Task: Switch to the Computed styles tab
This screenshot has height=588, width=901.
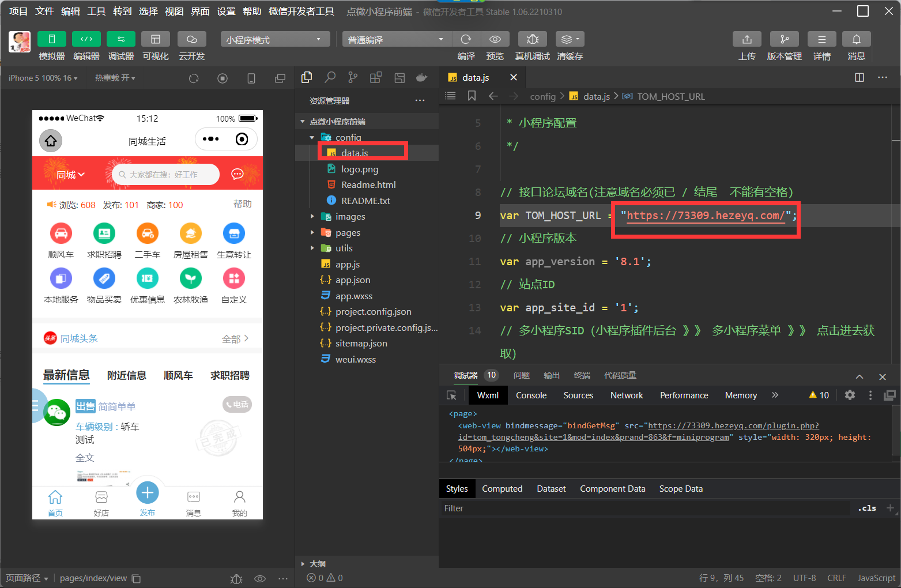Action: click(x=502, y=488)
